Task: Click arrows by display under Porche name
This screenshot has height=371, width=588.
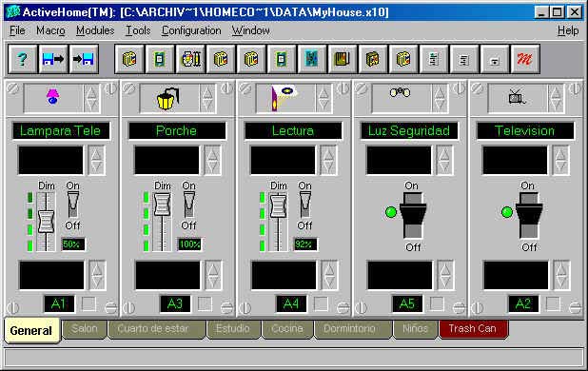Action: (x=212, y=161)
